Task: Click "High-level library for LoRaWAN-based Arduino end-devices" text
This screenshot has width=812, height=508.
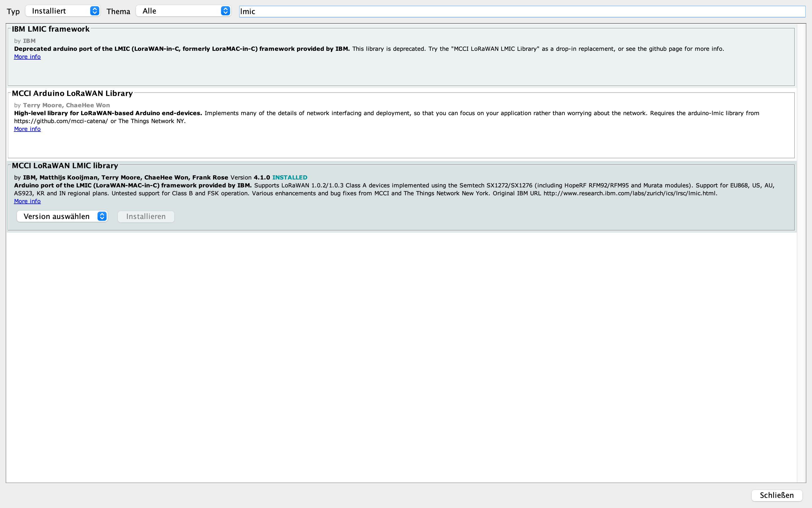Action: tap(108, 113)
